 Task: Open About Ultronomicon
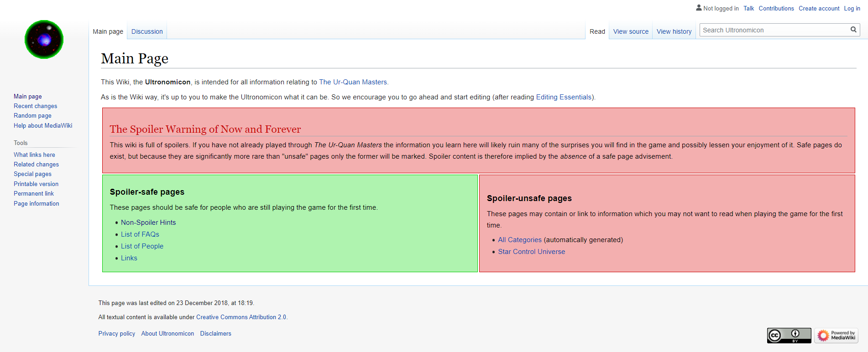167,333
